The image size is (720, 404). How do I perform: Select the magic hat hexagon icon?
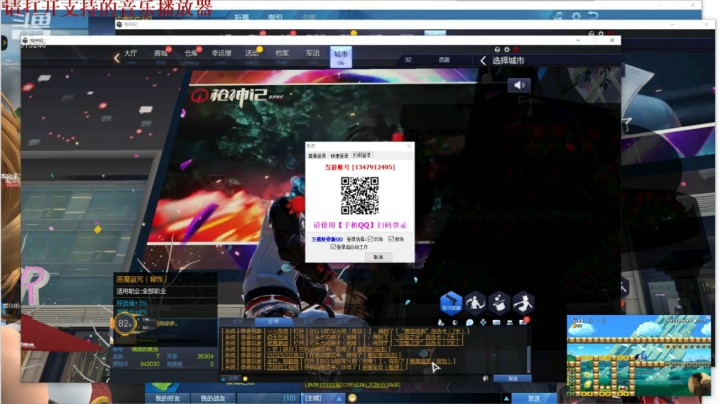coord(499,303)
